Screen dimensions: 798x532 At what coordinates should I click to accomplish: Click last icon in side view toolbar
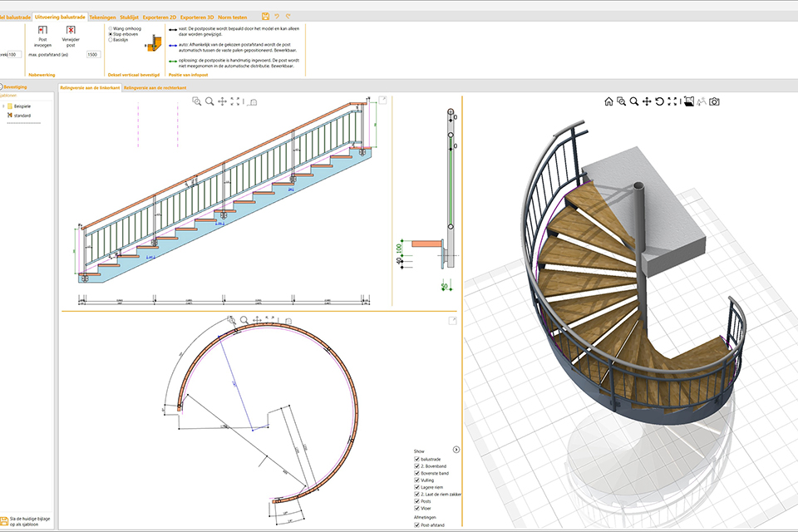click(253, 101)
